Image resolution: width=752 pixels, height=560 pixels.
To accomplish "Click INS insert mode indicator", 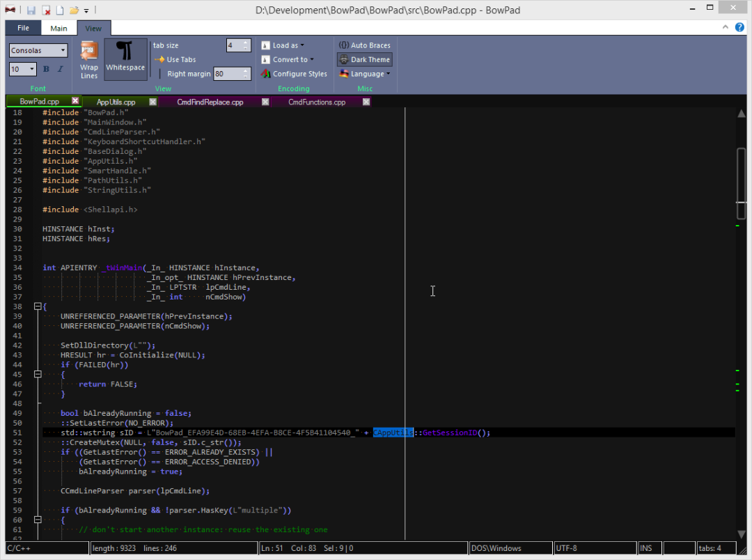I will [650, 548].
